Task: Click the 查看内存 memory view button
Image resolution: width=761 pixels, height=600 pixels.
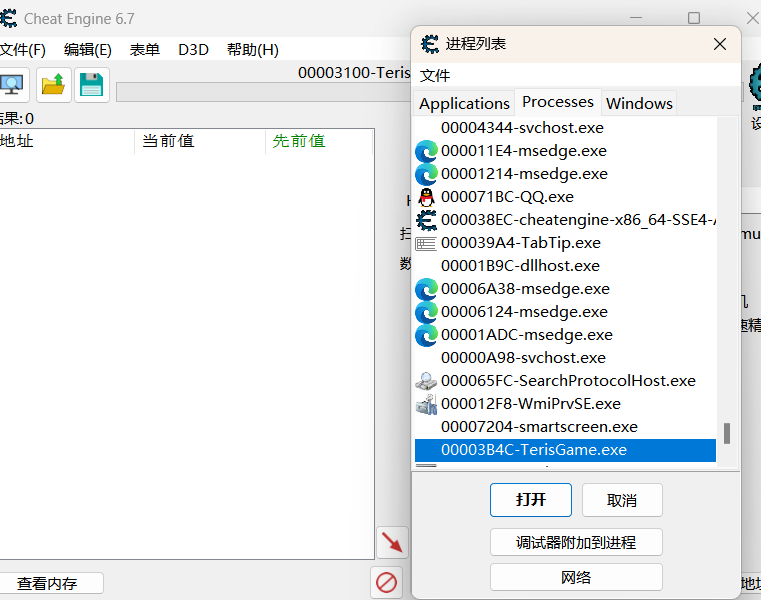Action: click(x=47, y=583)
